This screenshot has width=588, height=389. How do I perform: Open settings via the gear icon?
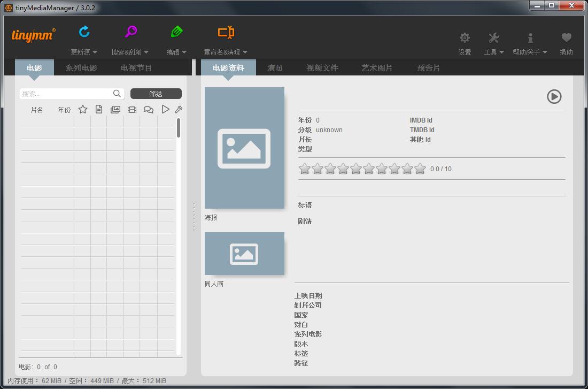(465, 38)
